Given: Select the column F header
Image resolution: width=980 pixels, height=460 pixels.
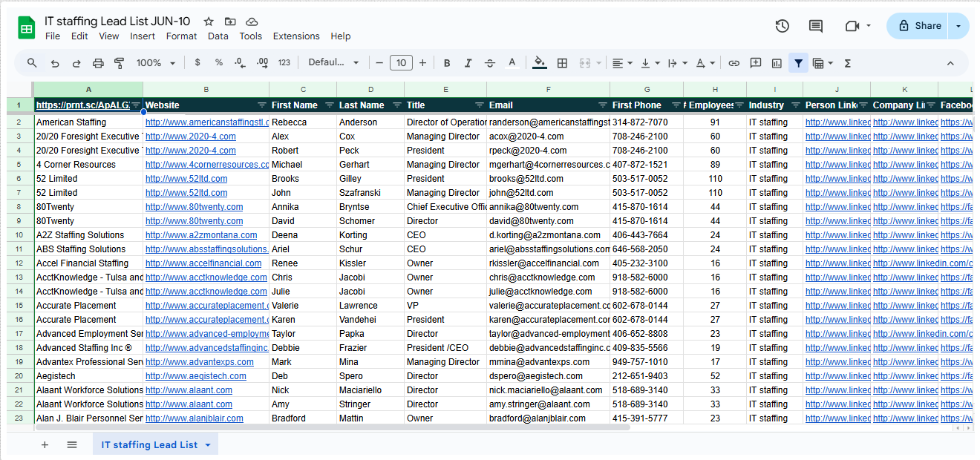Looking at the screenshot, I should [548, 89].
